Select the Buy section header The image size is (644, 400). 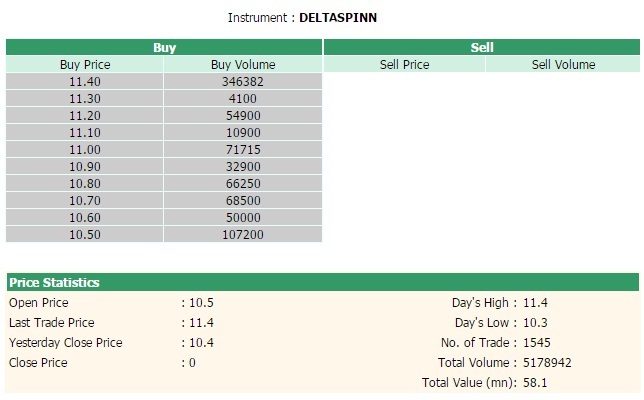pos(164,47)
